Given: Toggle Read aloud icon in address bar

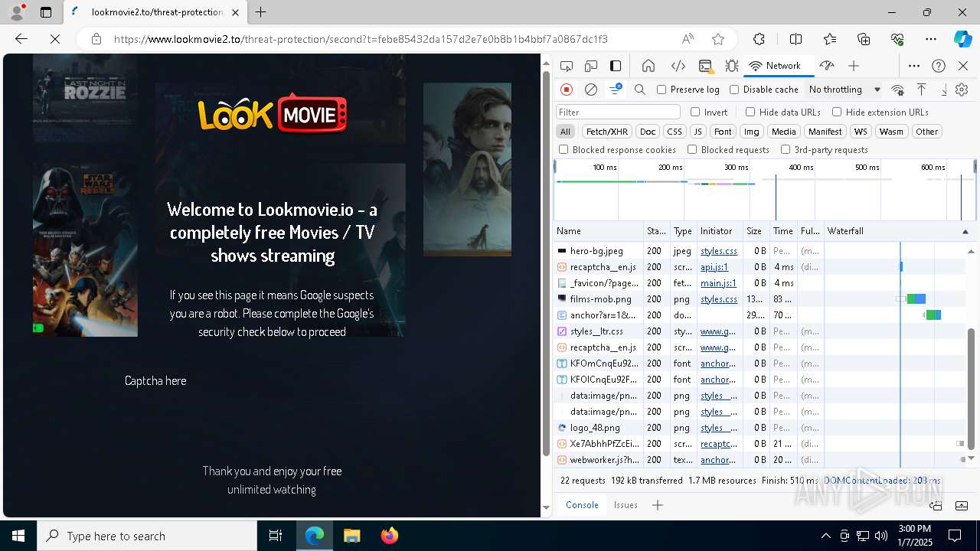Looking at the screenshot, I should (x=688, y=39).
